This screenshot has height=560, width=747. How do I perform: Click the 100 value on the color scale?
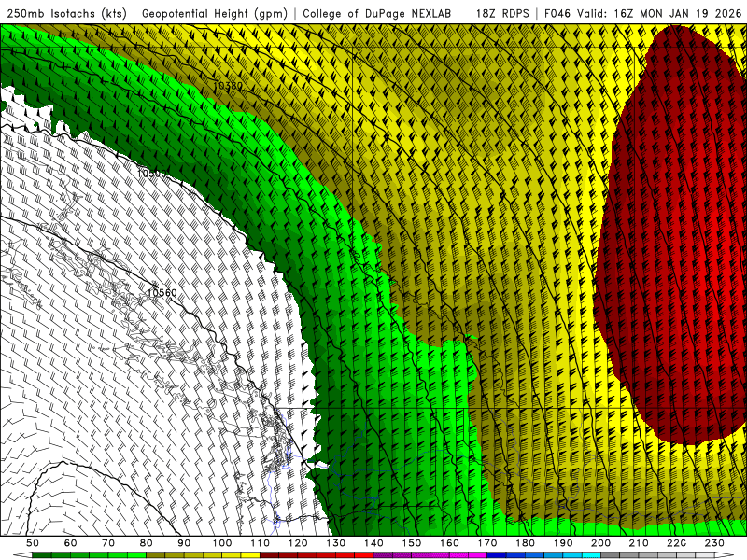[222, 543]
